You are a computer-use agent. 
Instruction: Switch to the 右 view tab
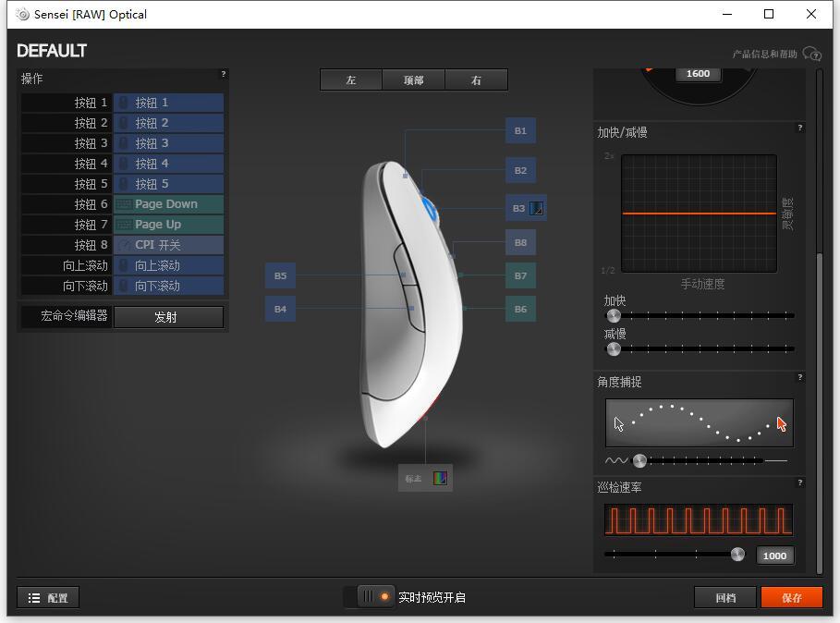[x=476, y=79]
